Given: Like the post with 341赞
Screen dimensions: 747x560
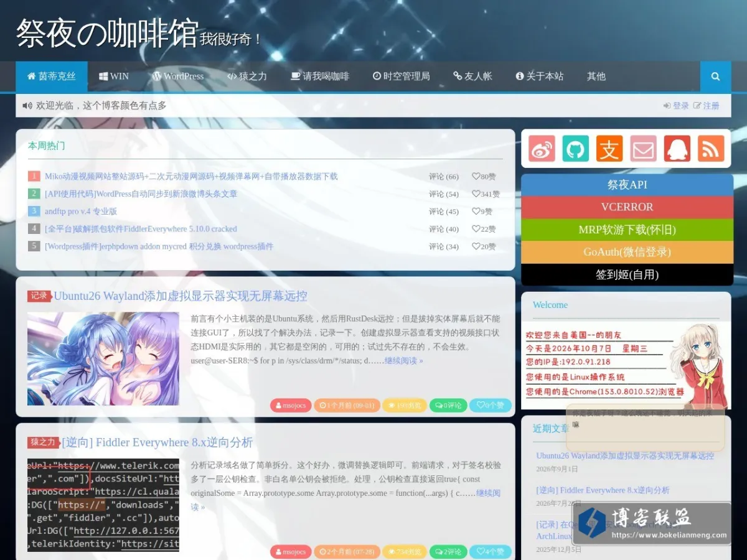Looking at the screenshot, I should pyautogui.click(x=486, y=194).
